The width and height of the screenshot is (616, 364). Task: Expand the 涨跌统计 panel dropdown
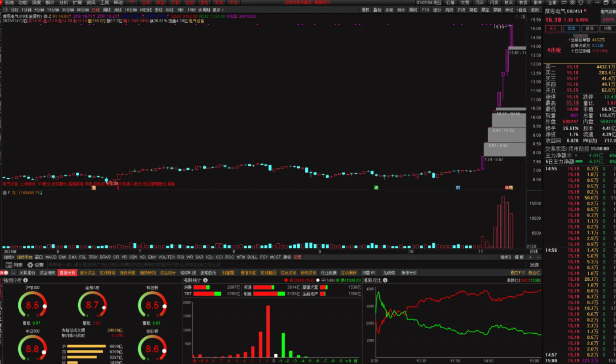(205, 280)
